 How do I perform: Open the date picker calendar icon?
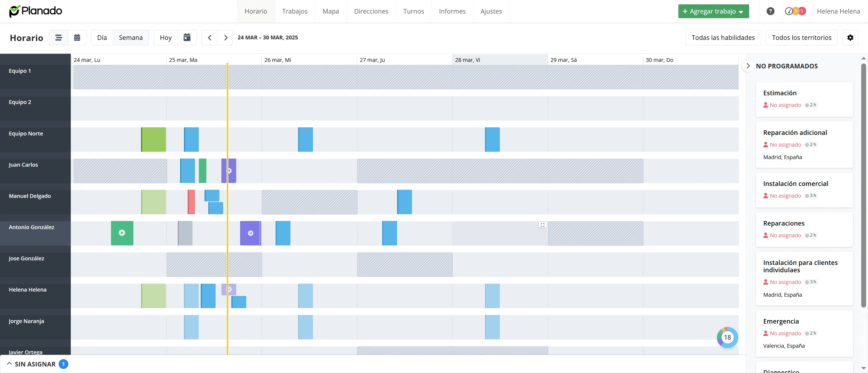point(187,37)
